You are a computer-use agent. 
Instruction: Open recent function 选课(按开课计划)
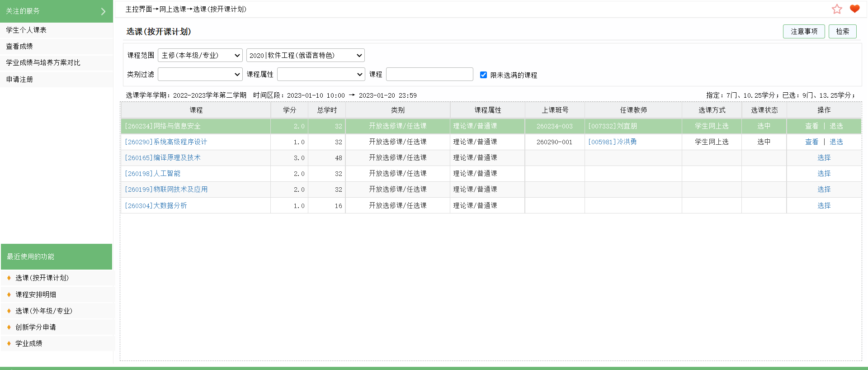pos(42,278)
